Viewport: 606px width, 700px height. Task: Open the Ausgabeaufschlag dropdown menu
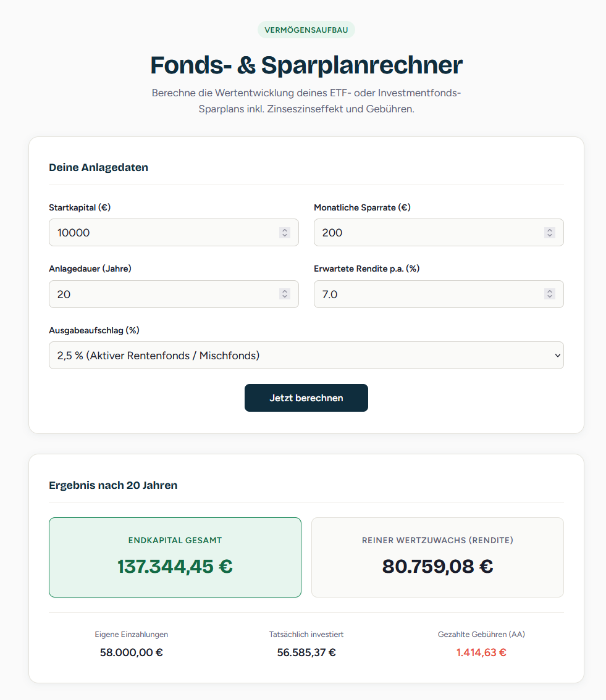pos(306,355)
